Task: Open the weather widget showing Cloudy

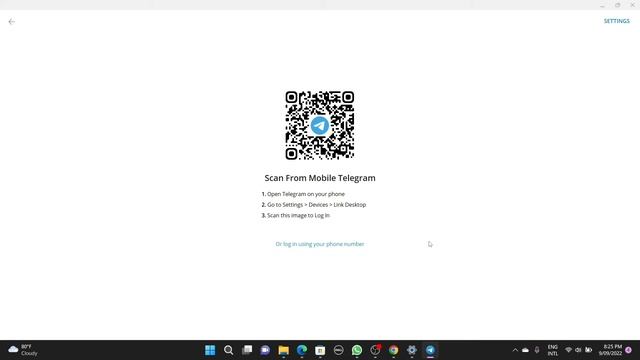Action: click(23, 350)
